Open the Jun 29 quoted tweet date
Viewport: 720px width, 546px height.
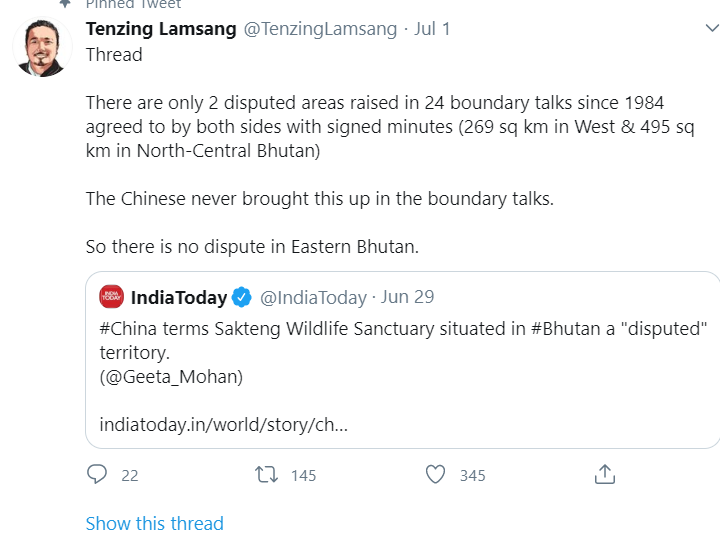pos(408,297)
